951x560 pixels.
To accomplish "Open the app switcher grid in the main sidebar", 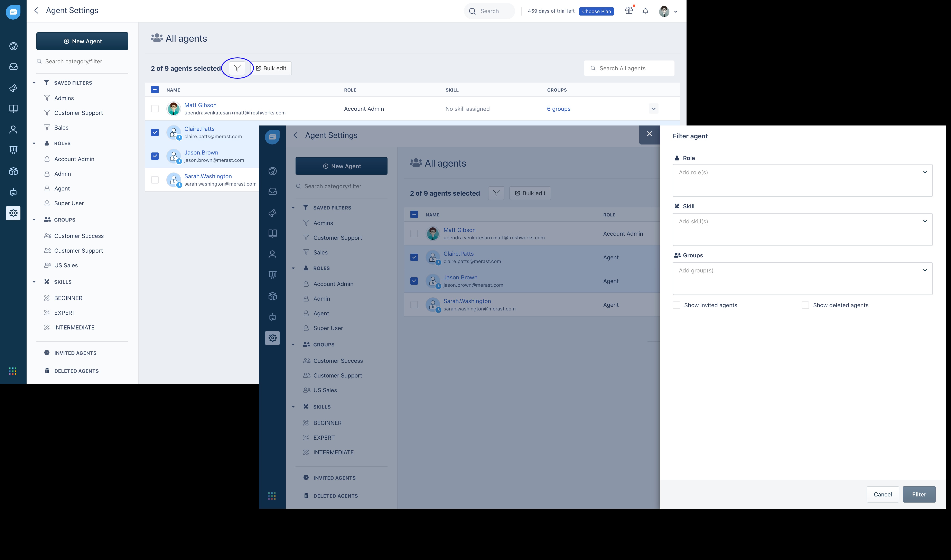I will point(13,371).
